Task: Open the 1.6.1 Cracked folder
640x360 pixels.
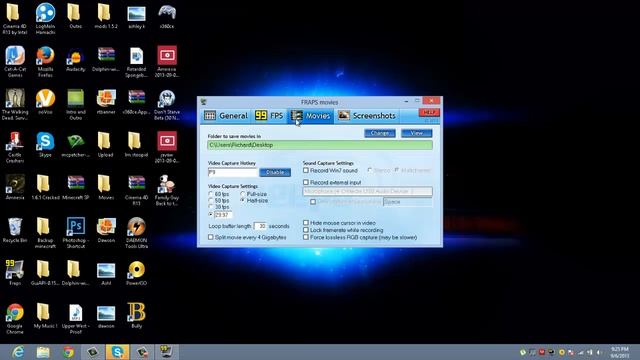Action: click(x=45, y=187)
